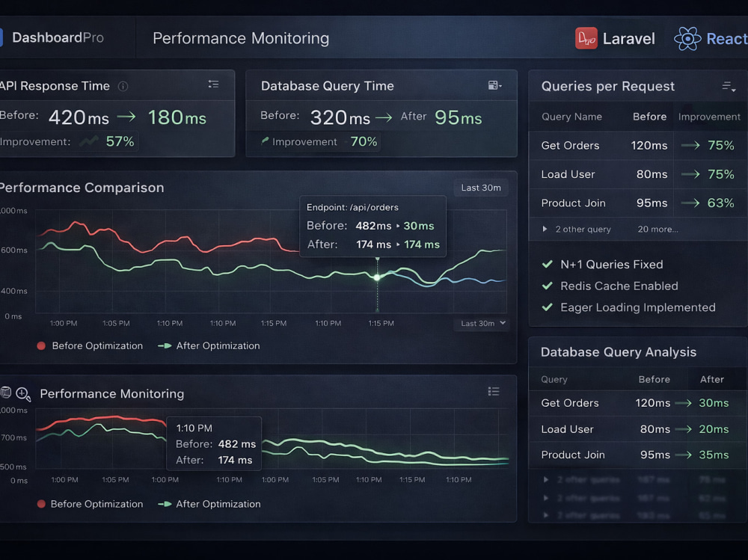The image size is (748, 560).
Task: Click the arrow icon in Get Orders 75% row
Action: [x=690, y=146]
